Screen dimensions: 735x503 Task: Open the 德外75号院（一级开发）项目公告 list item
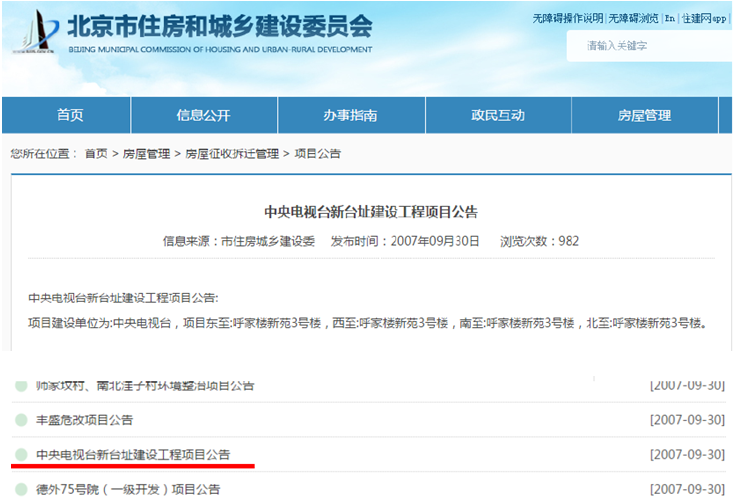(128, 489)
